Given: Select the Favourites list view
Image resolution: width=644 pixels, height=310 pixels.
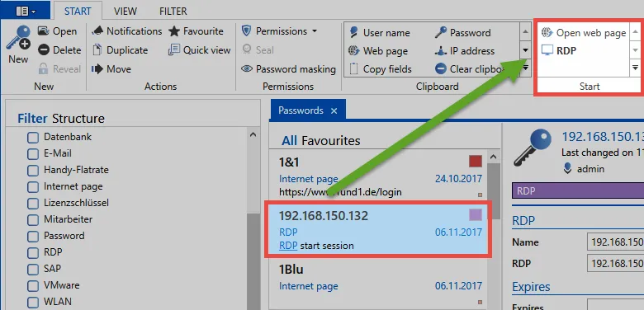Looking at the screenshot, I should pyautogui.click(x=330, y=141).
